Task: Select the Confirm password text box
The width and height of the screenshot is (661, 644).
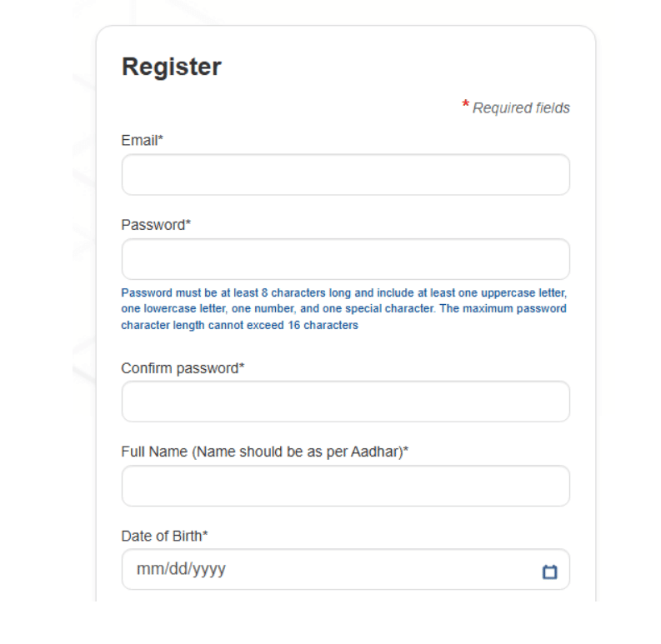Action: pyautogui.click(x=345, y=402)
